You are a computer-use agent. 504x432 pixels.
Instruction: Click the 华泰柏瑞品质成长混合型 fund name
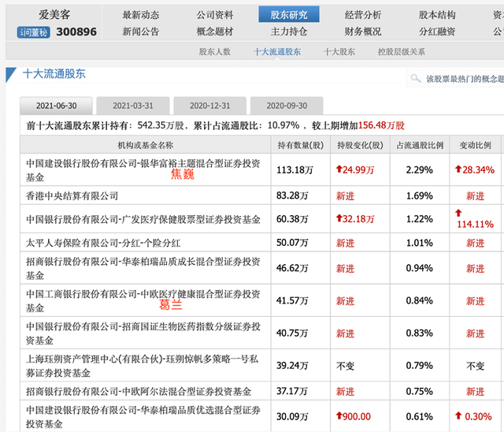(143, 268)
